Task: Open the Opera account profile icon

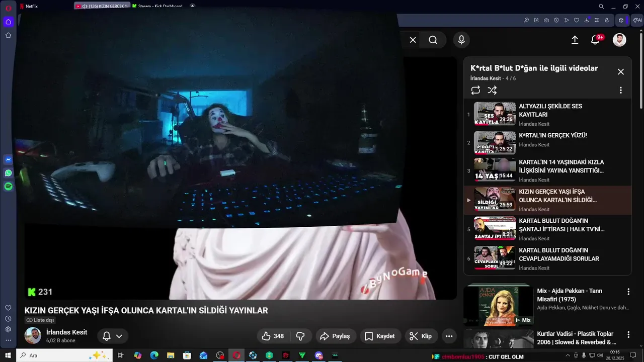Action: (x=607, y=20)
